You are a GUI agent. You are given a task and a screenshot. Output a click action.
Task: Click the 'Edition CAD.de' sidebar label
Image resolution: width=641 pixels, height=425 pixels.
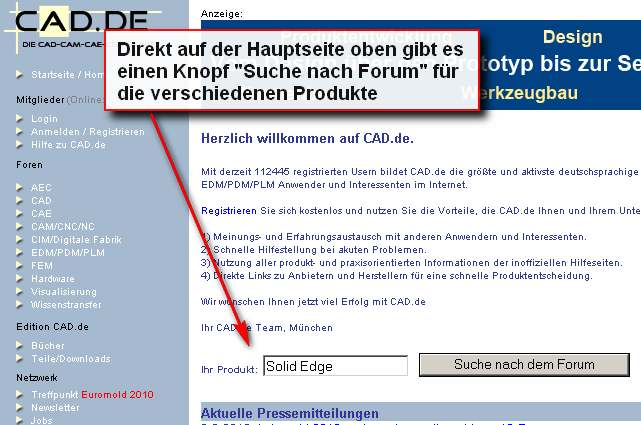[52, 327]
